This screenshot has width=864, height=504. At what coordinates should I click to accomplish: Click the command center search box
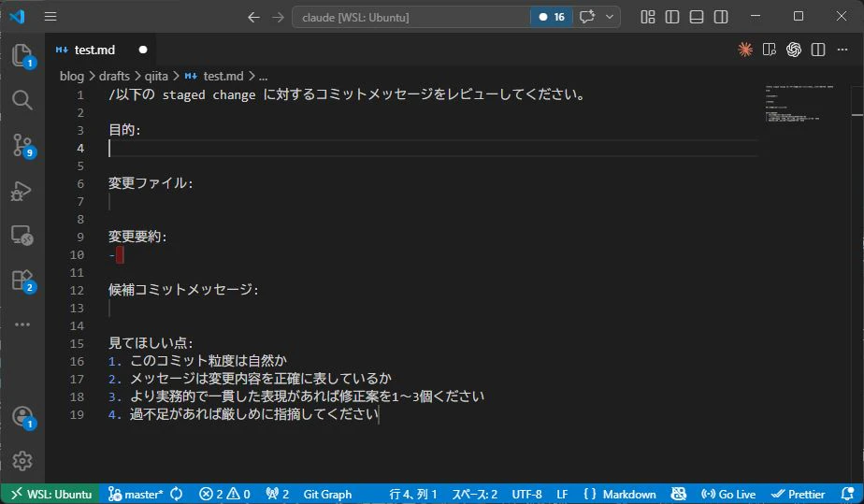pyautogui.click(x=410, y=17)
